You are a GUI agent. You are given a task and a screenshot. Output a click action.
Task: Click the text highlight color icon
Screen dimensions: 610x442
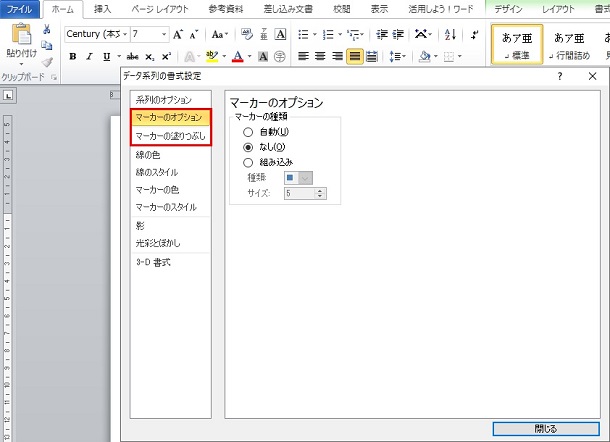tap(212, 57)
